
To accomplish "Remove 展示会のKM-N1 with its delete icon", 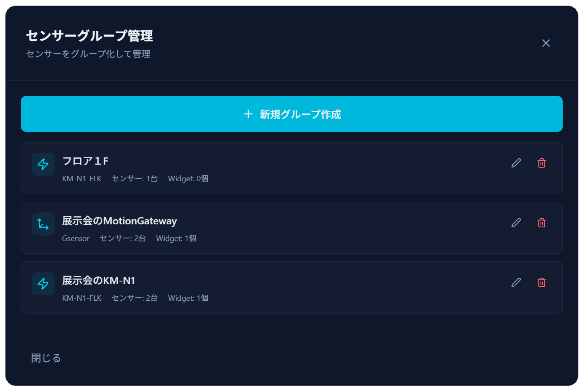I will click(541, 282).
